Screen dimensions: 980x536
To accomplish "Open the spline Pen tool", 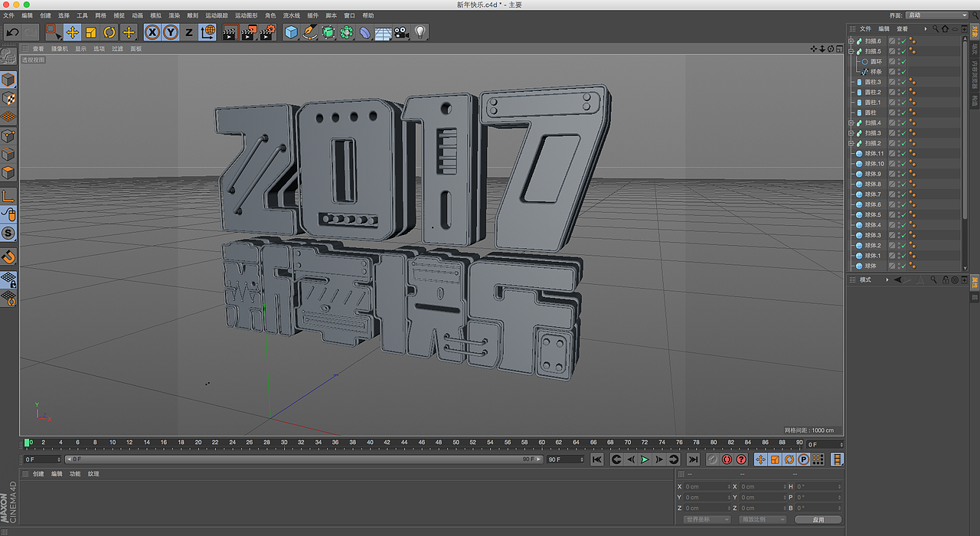I will 309,32.
